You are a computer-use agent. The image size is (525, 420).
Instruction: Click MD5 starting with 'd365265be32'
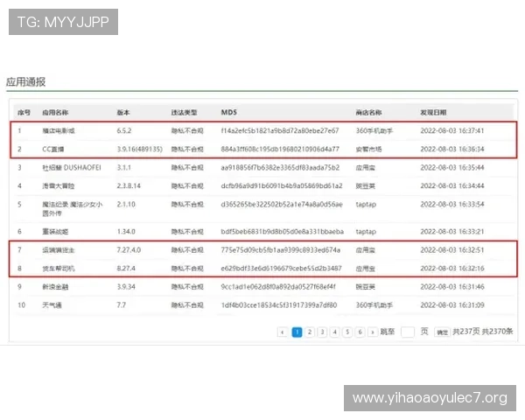point(282,204)
